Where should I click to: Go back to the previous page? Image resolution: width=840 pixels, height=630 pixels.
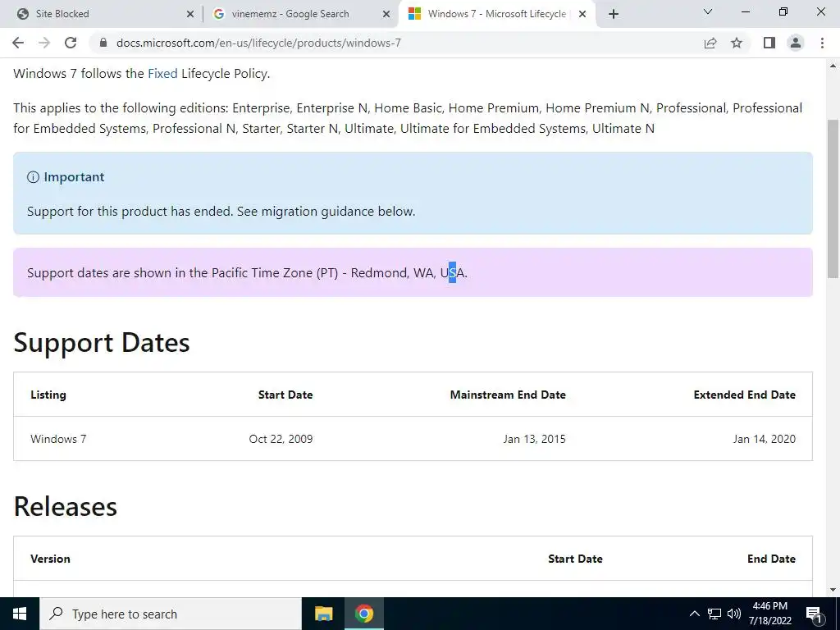18,43
